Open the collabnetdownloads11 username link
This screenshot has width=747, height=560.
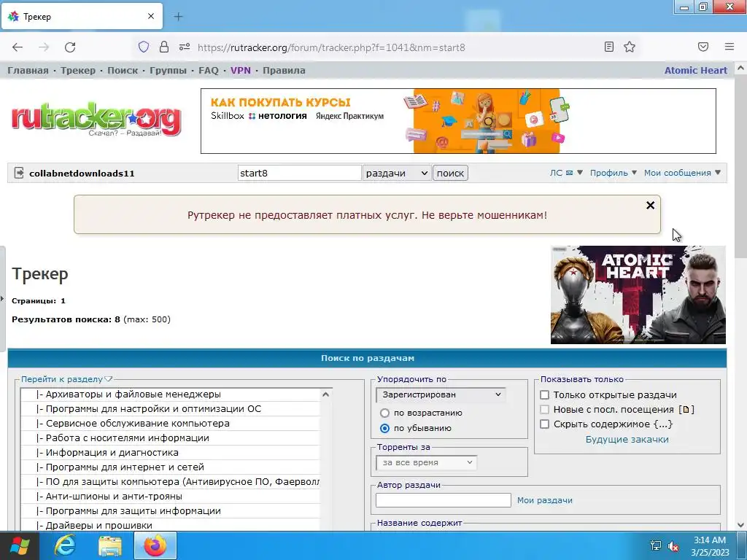point(82,174)
